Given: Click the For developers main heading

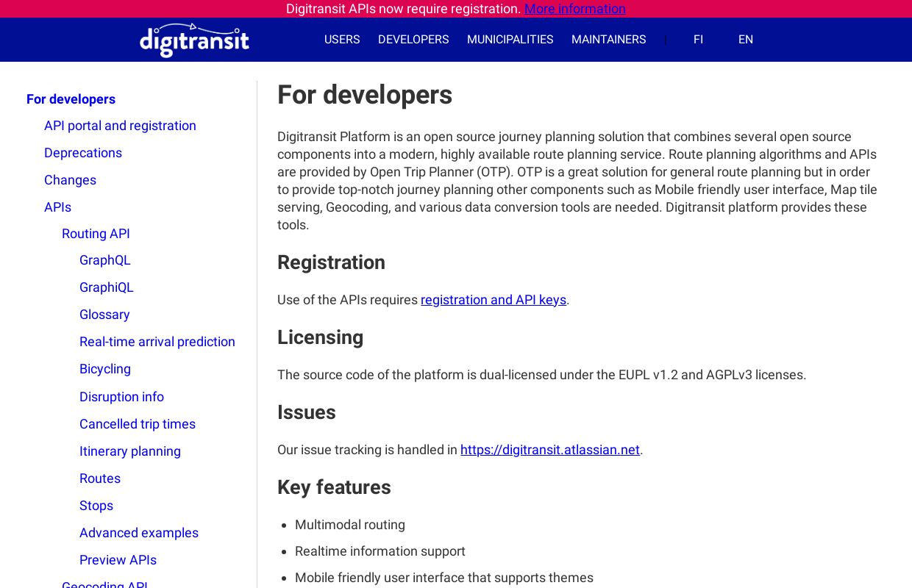Looking at the screenshot, I should [365, 95].
